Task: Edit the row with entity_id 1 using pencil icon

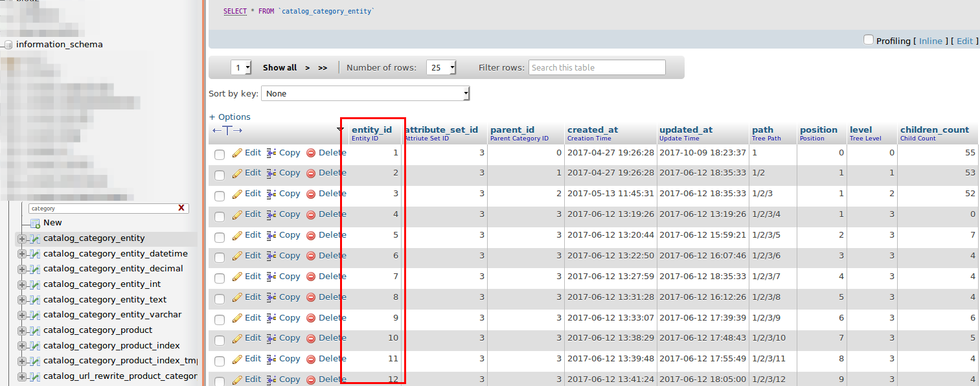Action: tap(236, 152)
